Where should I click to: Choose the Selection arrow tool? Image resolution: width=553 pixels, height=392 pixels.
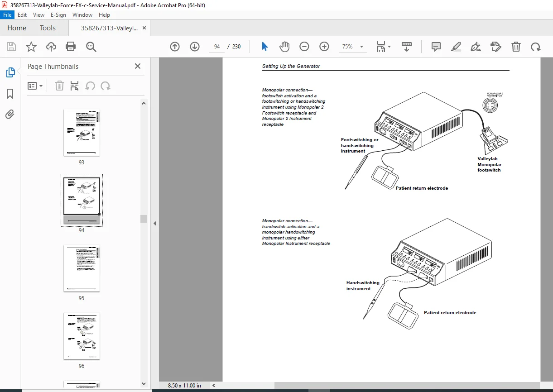(264, 47)
